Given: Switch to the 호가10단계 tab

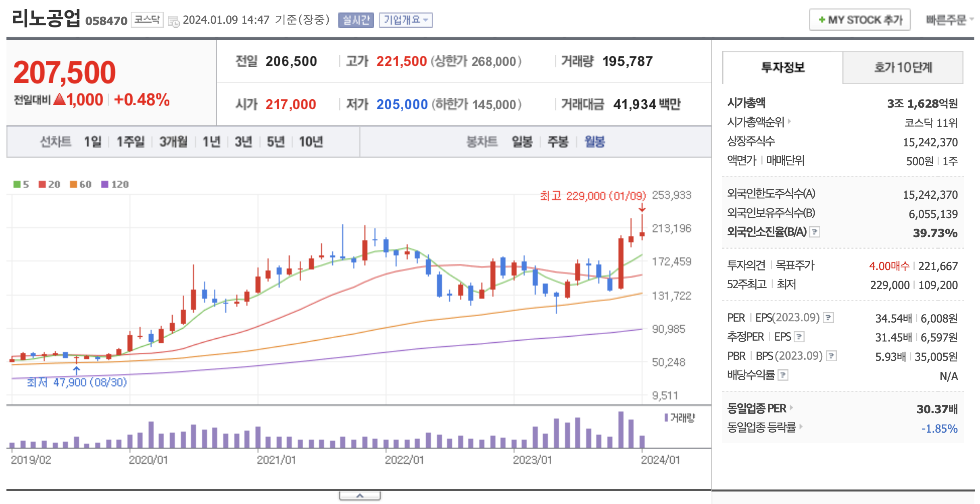Looking at the screenshot, I should [903, 67].
